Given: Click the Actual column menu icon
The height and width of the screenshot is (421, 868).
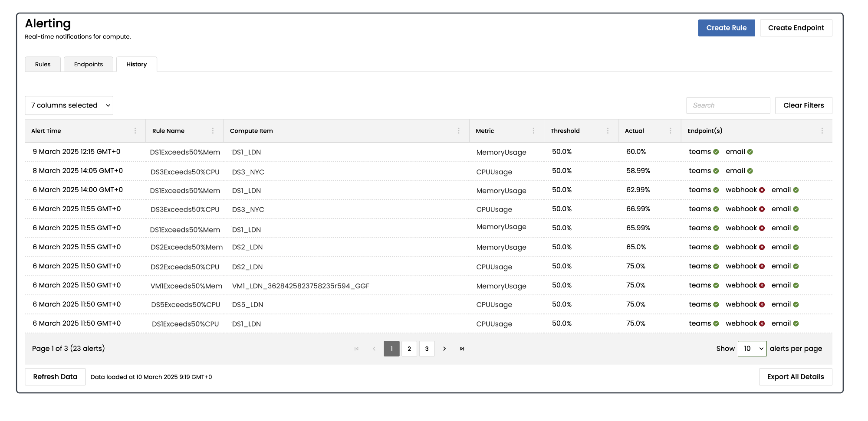Looking at the screenshot, I should point(671,131).
